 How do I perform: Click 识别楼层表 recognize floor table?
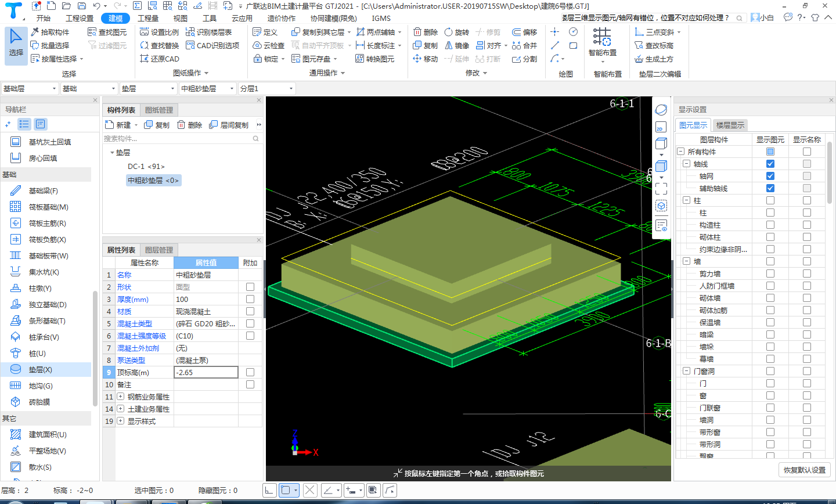click(x=209, y=32)
